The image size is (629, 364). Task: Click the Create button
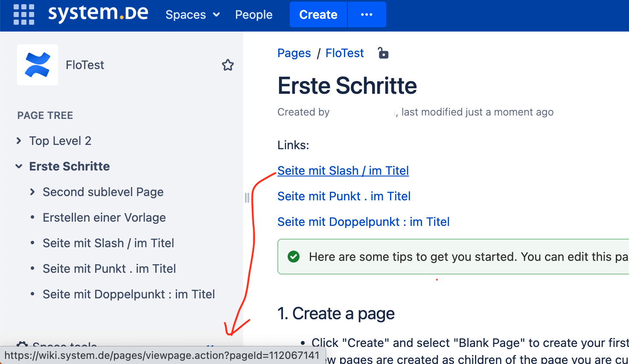click(318, 14)
